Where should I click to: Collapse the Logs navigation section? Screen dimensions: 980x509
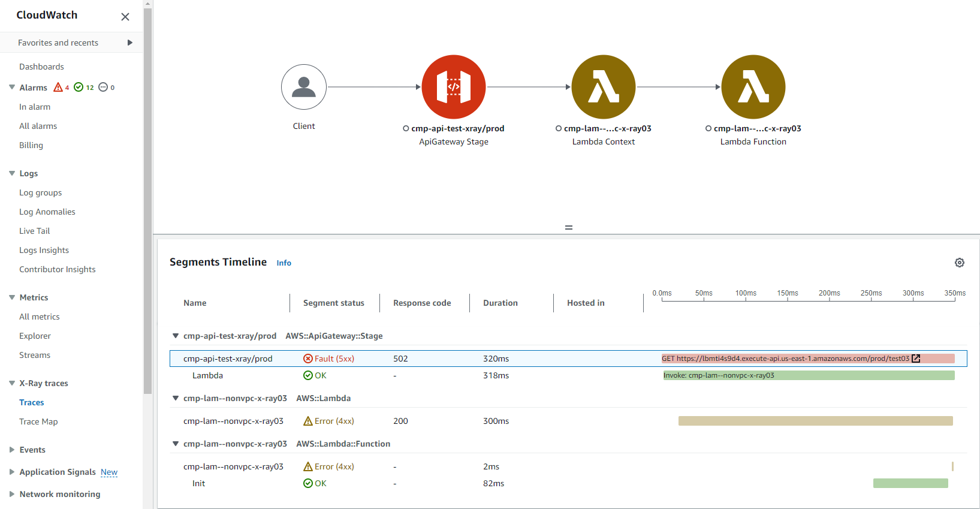coord(12,173)
